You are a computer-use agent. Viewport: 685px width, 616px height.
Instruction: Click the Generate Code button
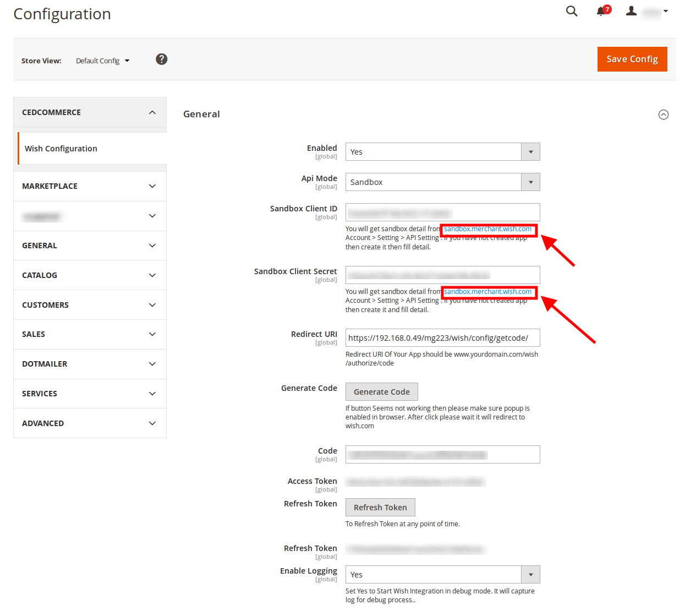coord(382,392)
